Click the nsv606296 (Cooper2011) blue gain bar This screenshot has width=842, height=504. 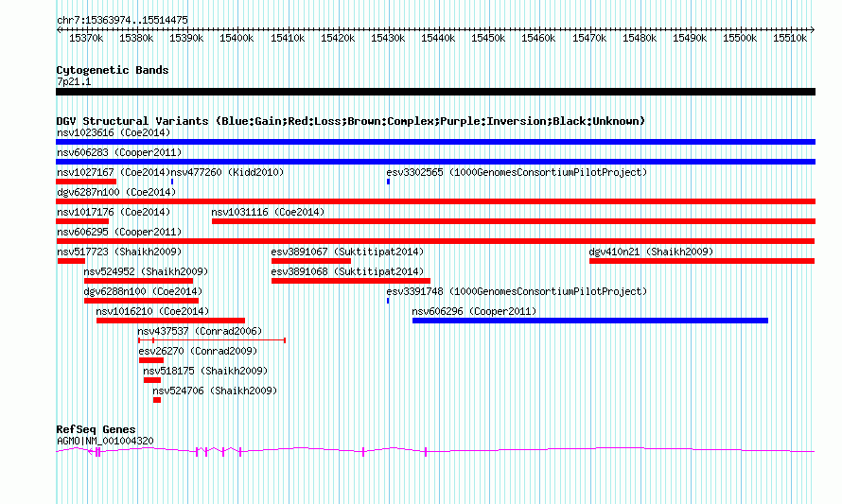click(x=590, y=321)
